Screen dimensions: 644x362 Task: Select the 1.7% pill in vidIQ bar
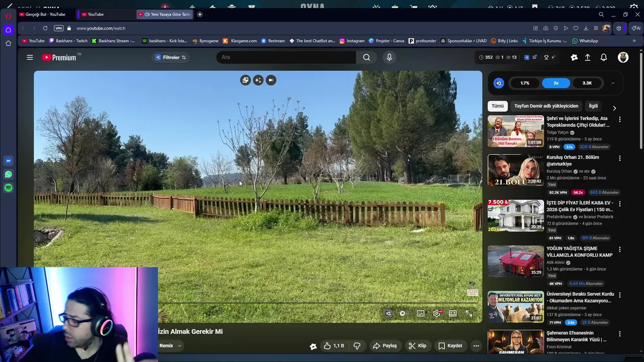[x=525, y=83]
